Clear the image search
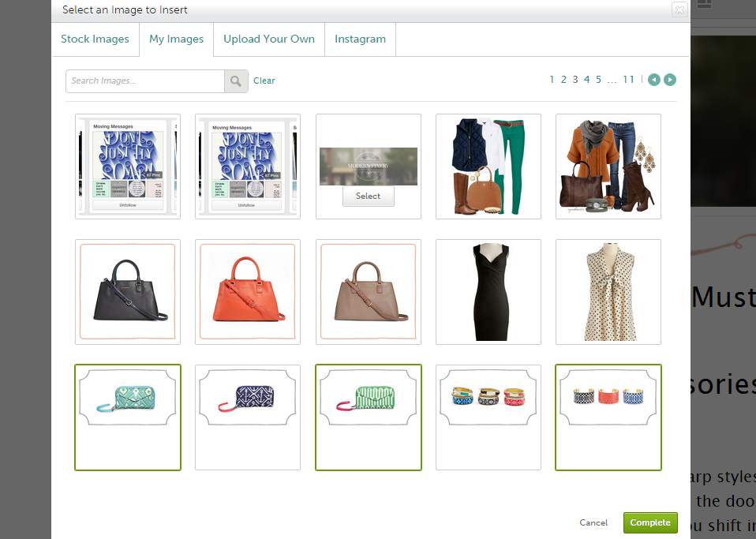The width and height of the screenshot is (756, 539). tap(264, 80)
